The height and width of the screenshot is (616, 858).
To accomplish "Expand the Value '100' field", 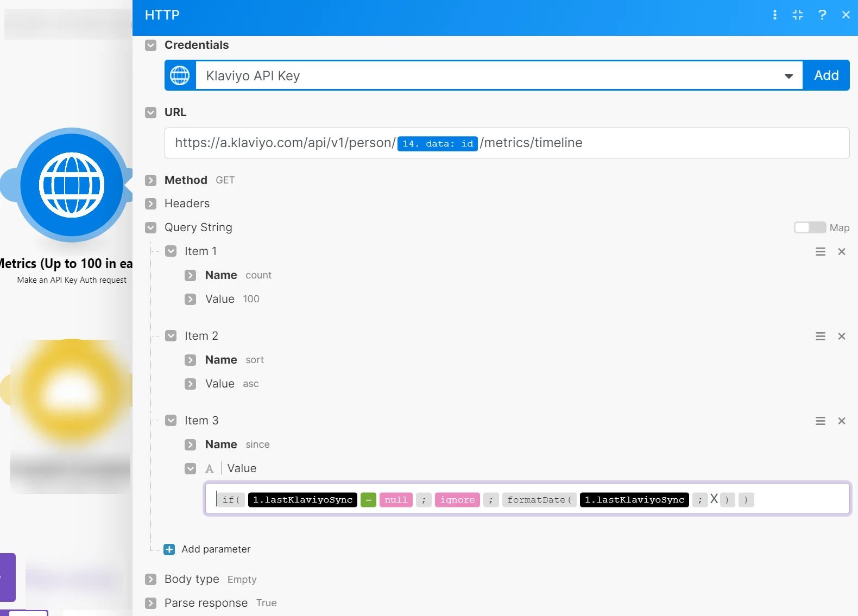I will click(191, 299).
